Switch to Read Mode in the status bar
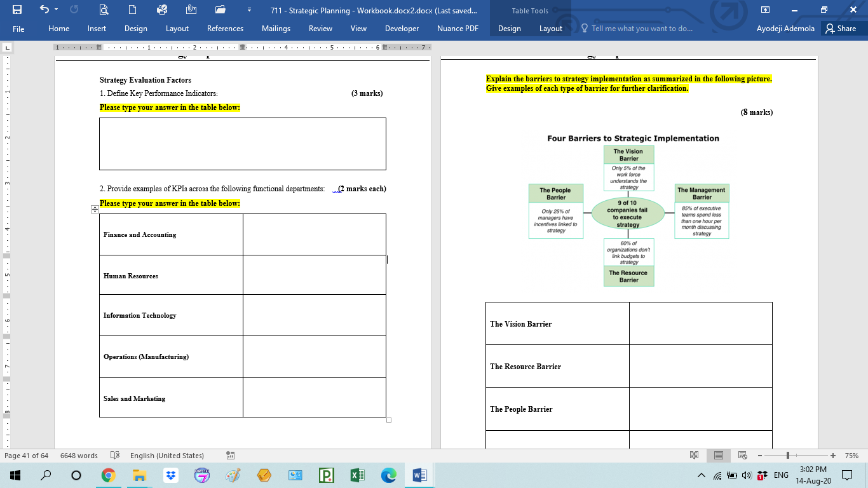The width and height of the screenshot is (868, 488). pyautogui.click(x=695, y=455)
